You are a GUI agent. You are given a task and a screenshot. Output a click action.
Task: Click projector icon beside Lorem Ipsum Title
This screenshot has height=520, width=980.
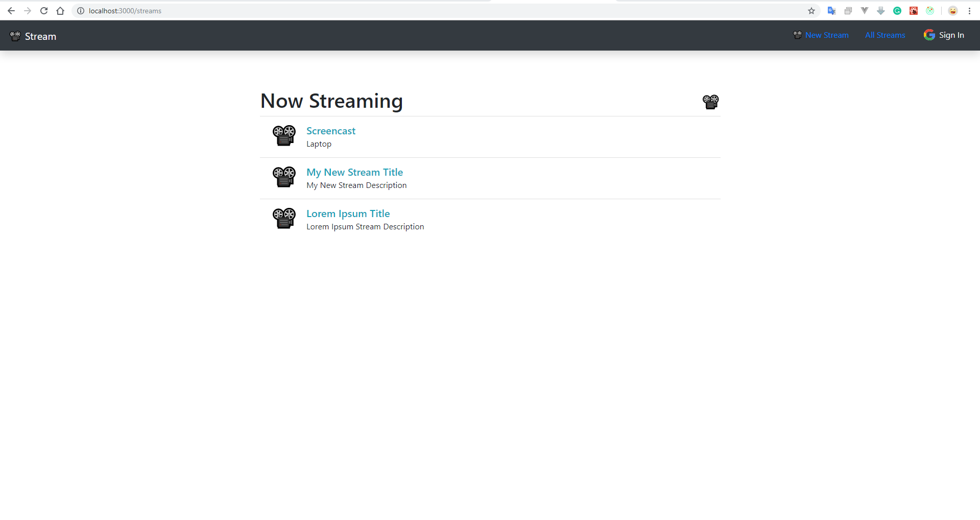(284, 219)
